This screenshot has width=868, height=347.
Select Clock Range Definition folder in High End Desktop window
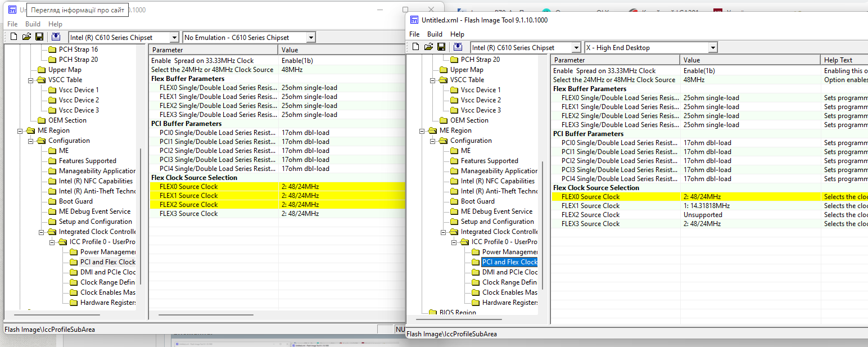coord(510,282)
